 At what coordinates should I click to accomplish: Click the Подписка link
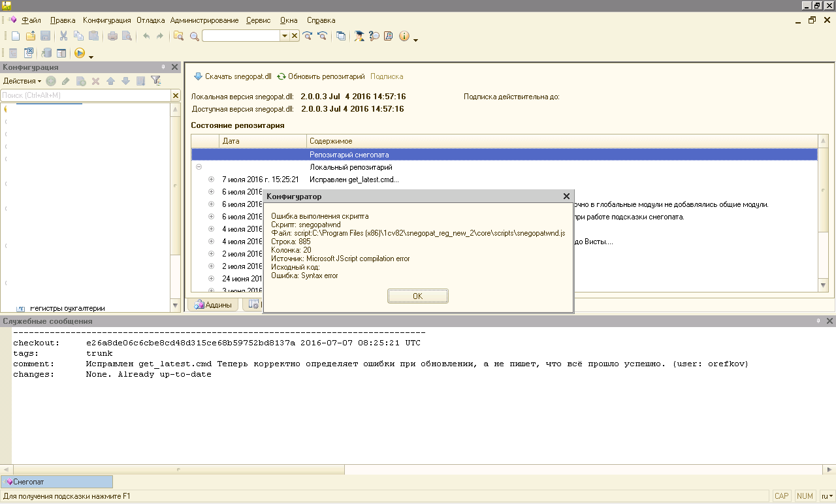387,76
